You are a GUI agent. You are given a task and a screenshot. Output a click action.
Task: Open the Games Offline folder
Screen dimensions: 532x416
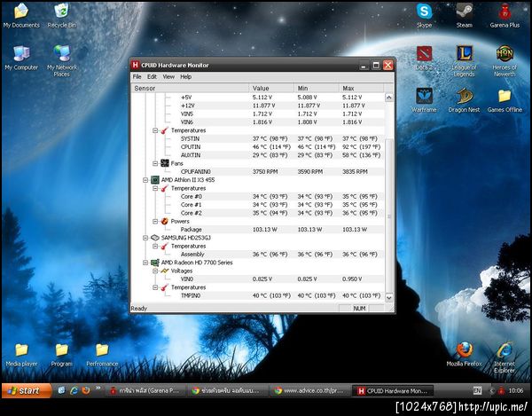click(505, 100)
